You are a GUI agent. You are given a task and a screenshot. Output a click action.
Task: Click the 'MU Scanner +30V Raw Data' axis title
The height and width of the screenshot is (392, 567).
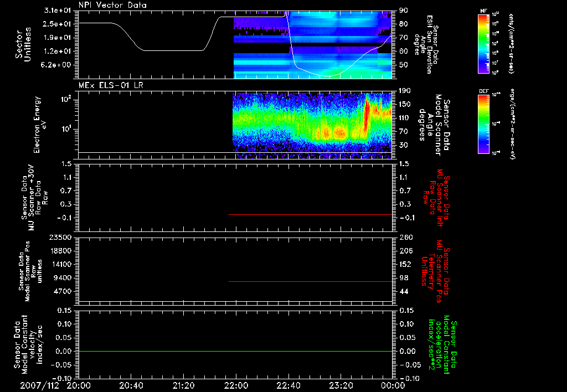pos(35,198)
